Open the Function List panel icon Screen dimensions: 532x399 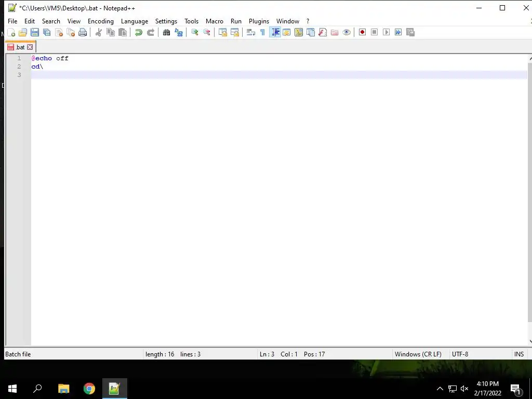[x=323, y=32]
